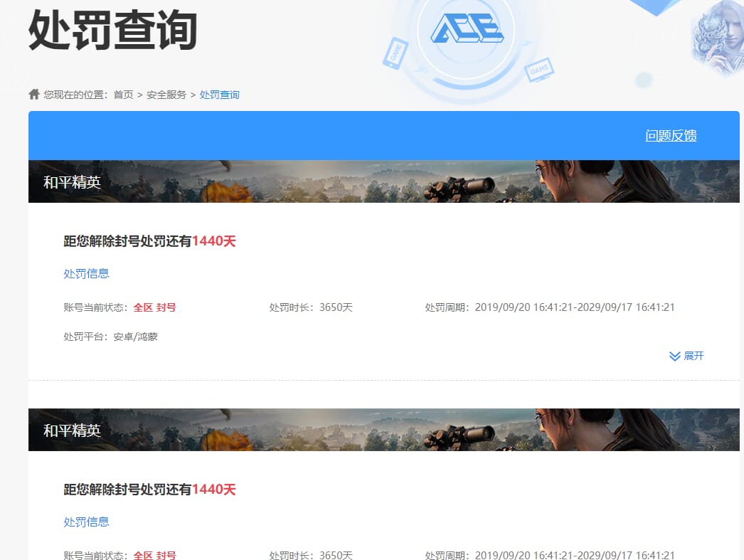Image resolution: width=744 pixels, height=560 pixels.
Task: Click the home icon in breadcrumb
Action: point(33,95)
